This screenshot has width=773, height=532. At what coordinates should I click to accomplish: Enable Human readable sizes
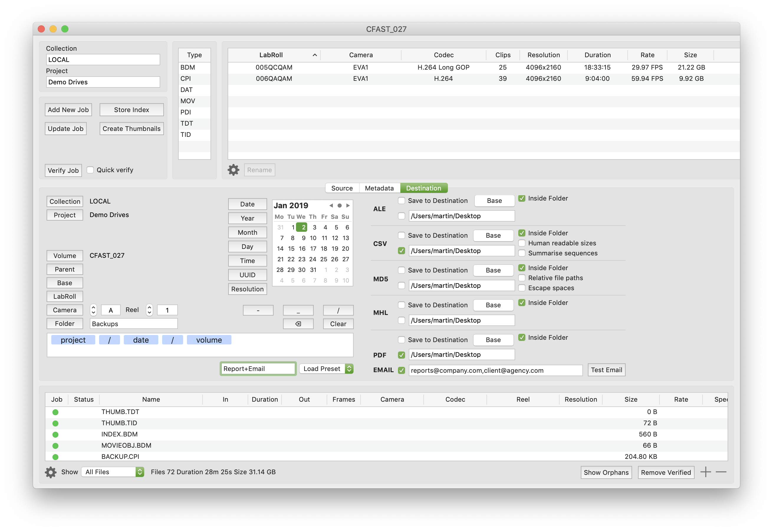(522, 243)
